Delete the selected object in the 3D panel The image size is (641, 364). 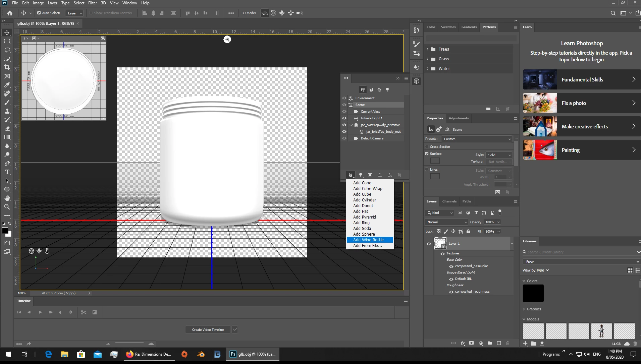point(399,175)
